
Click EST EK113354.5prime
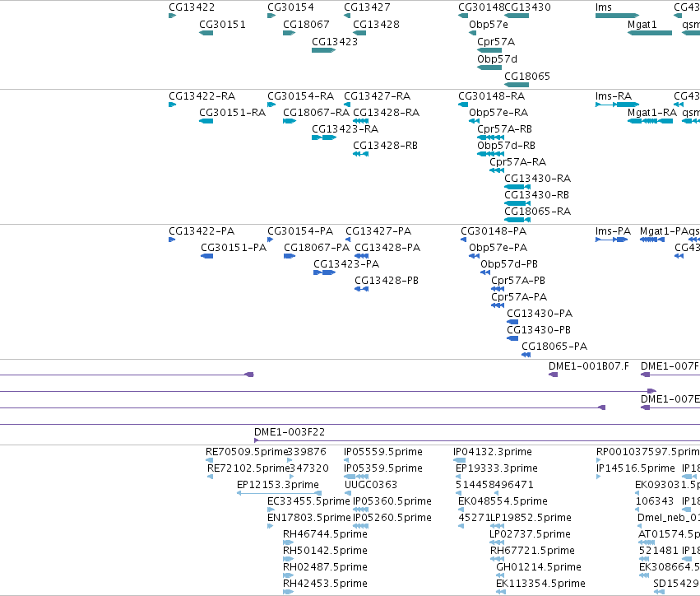(501, 592)
